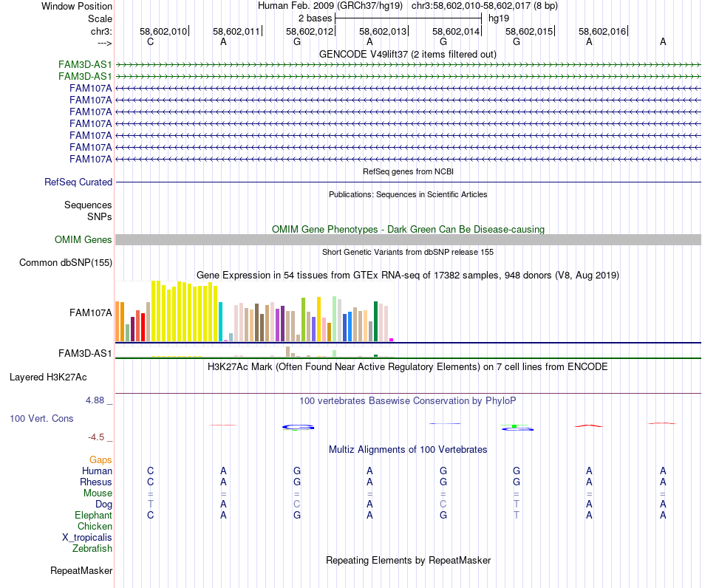Open Publications: Sequences in Scientific Articles title

point(408,194)
